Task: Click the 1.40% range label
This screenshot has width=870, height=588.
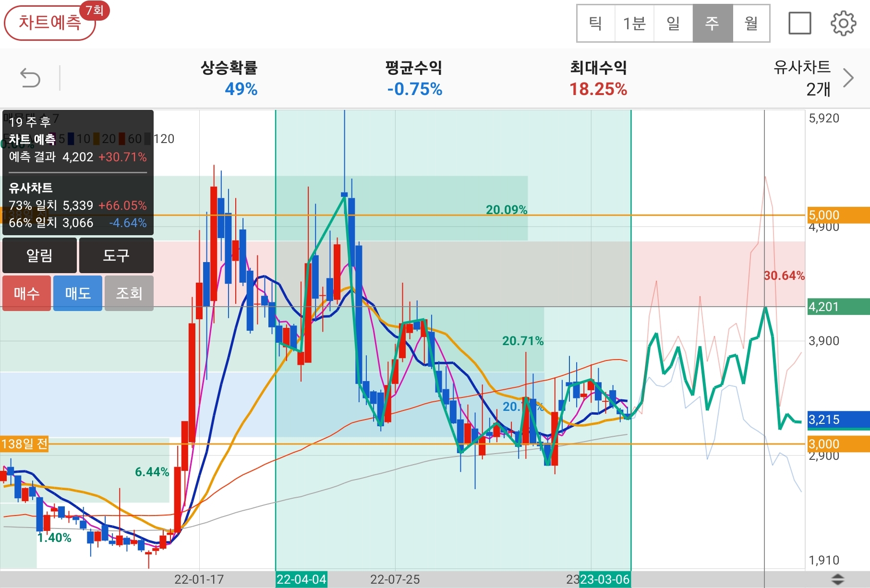Action: point(54,538)
